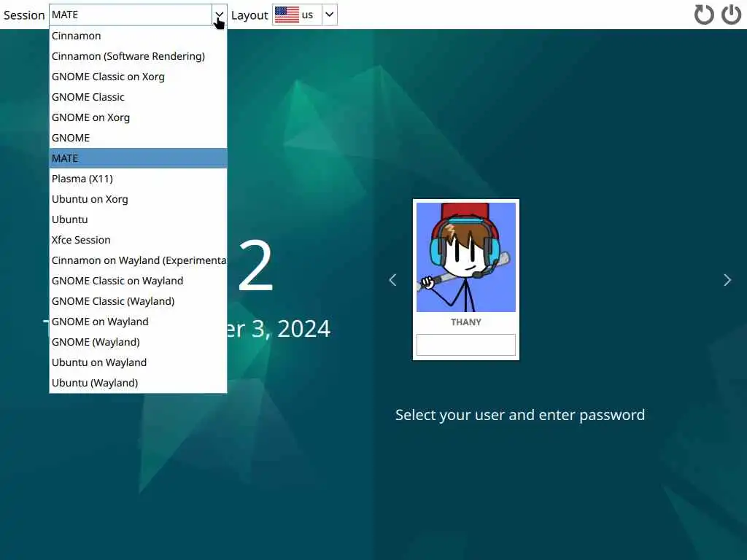The image size is (747, 560).
Task: Click the 'us' layout text
Action: [x=307, y=15]
